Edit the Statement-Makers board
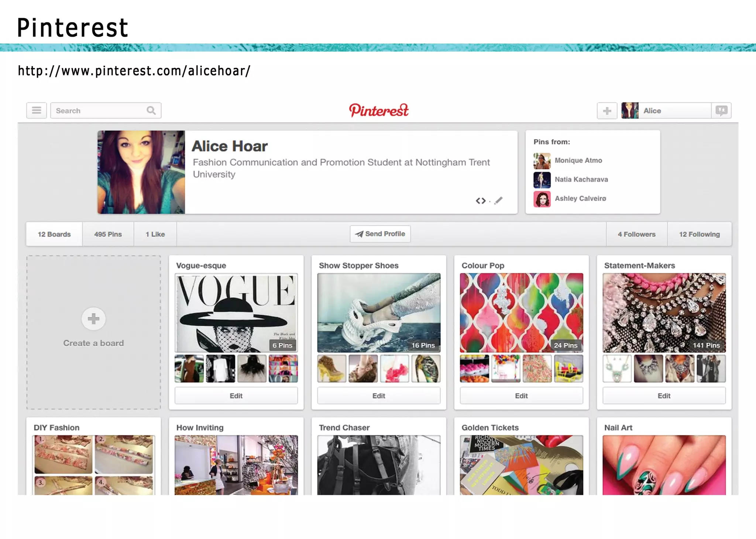 pyautogui.click(x=664, y=396)
